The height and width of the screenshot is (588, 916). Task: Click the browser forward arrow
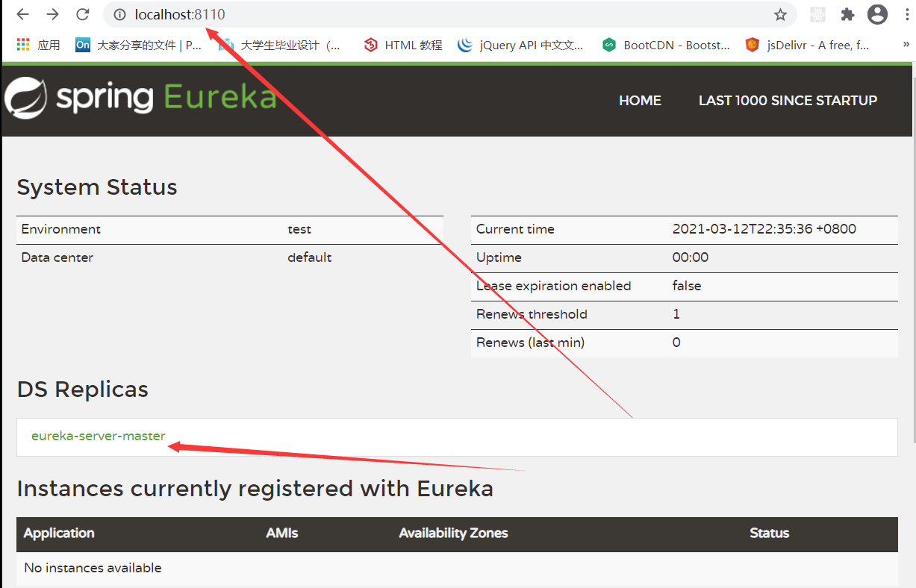[x=52, y=14]
